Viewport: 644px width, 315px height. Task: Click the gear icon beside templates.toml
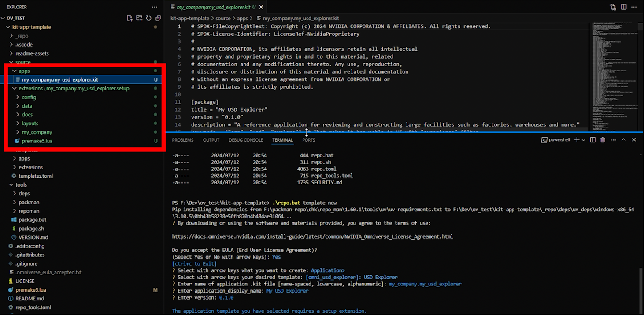point(14,176)
